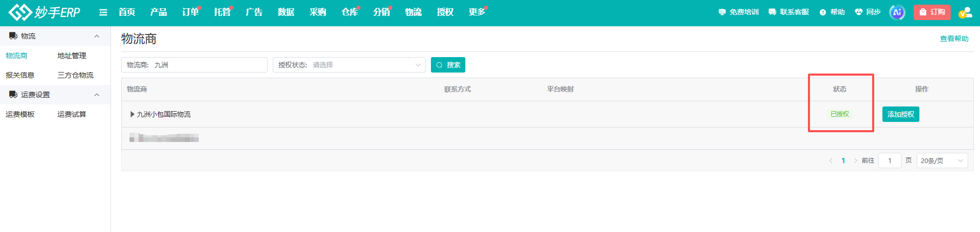Go to next page arrow

pyautogui.click(x=855, y=160)
